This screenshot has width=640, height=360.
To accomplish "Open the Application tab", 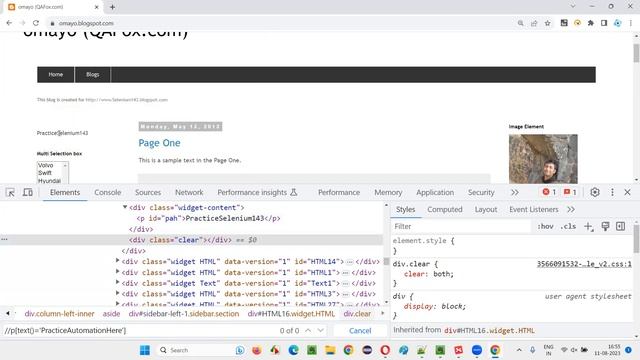I will click(x=435, y=192).
